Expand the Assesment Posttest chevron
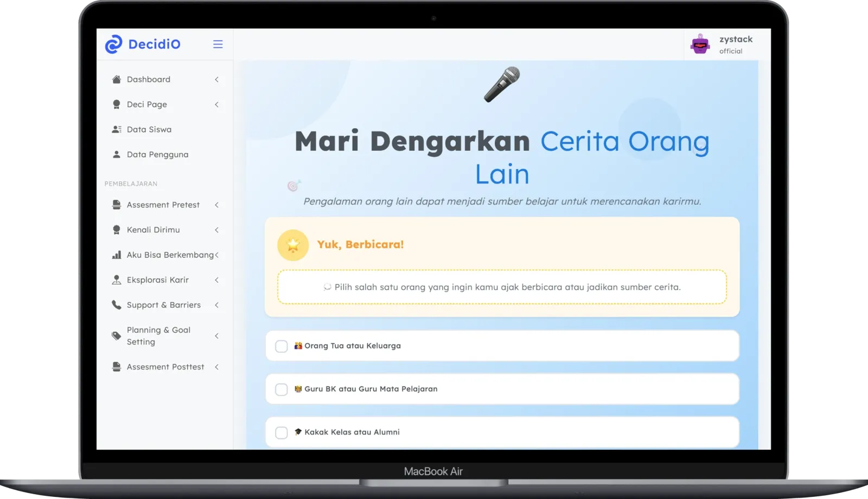Image resolution: width=868 pixels, height=499 pixels. click(x=216, y=367)
